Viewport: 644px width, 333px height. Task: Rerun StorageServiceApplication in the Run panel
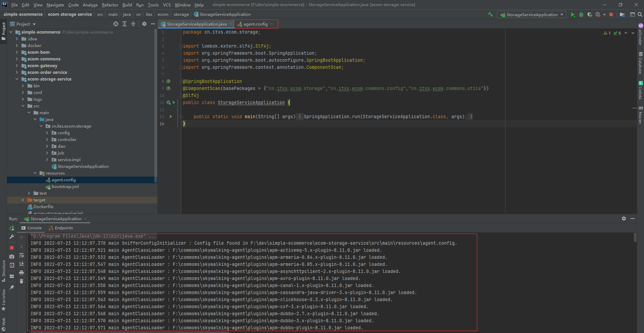tap(12, 228)
